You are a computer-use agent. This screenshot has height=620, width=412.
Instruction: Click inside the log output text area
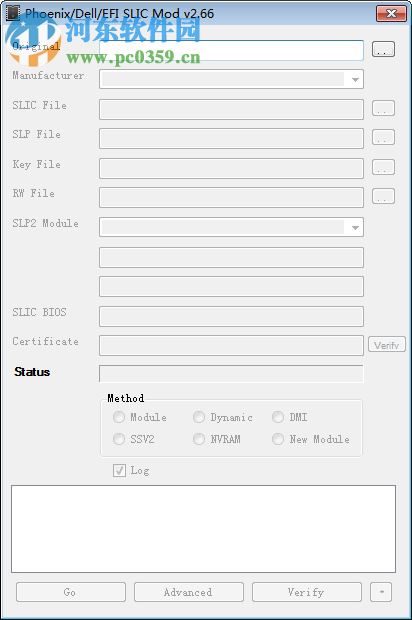(204, 529)
